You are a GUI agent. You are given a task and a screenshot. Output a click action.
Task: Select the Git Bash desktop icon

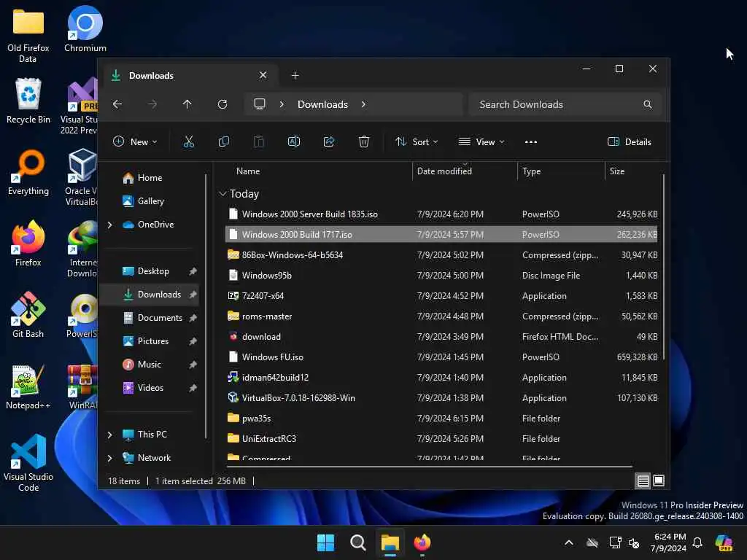coord(28,315)
